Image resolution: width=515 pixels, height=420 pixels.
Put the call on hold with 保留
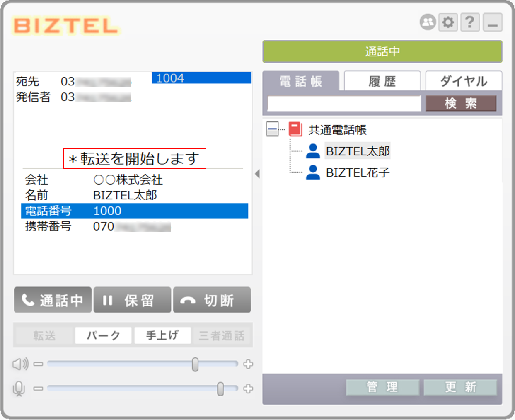click(132, 300)
